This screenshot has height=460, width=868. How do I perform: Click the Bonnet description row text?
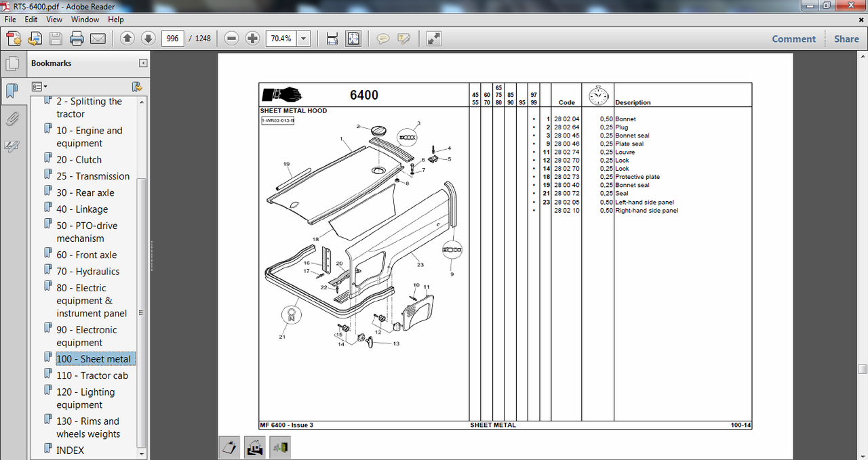click(x=625, y=119)
